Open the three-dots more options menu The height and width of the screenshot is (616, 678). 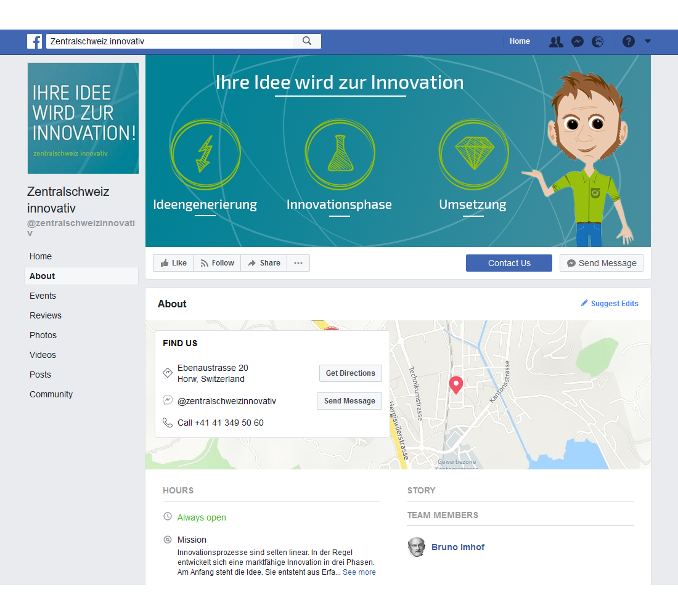click(x=298, y=263)
